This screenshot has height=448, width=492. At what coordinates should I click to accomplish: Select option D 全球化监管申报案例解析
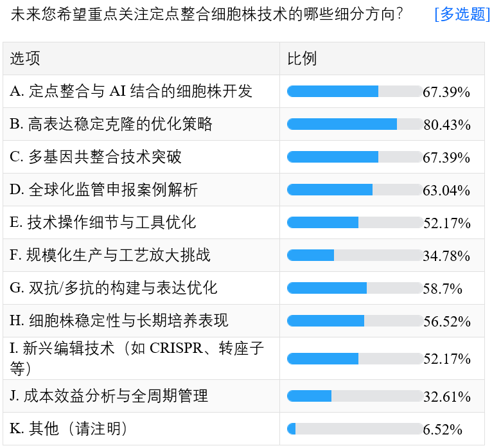104,190
